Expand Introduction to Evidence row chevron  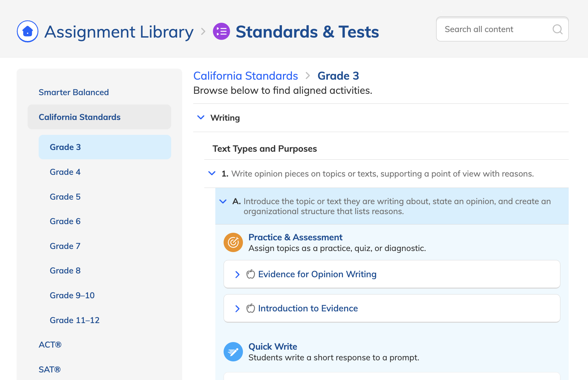coord(237,309)
